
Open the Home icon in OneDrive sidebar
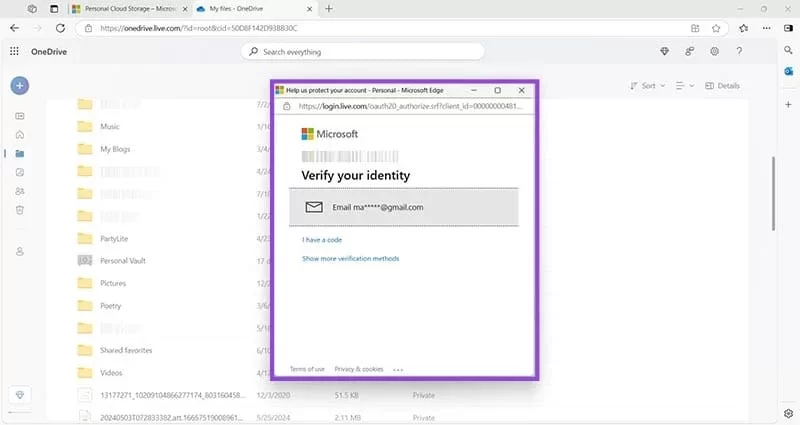click(x=19, y=135)
